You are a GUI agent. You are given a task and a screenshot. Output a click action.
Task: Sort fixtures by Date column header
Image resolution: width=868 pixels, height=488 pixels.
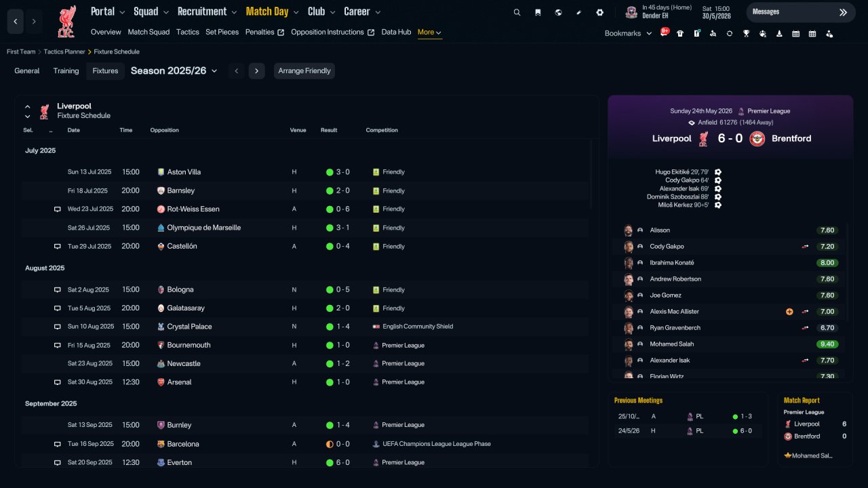coord(73,130)
